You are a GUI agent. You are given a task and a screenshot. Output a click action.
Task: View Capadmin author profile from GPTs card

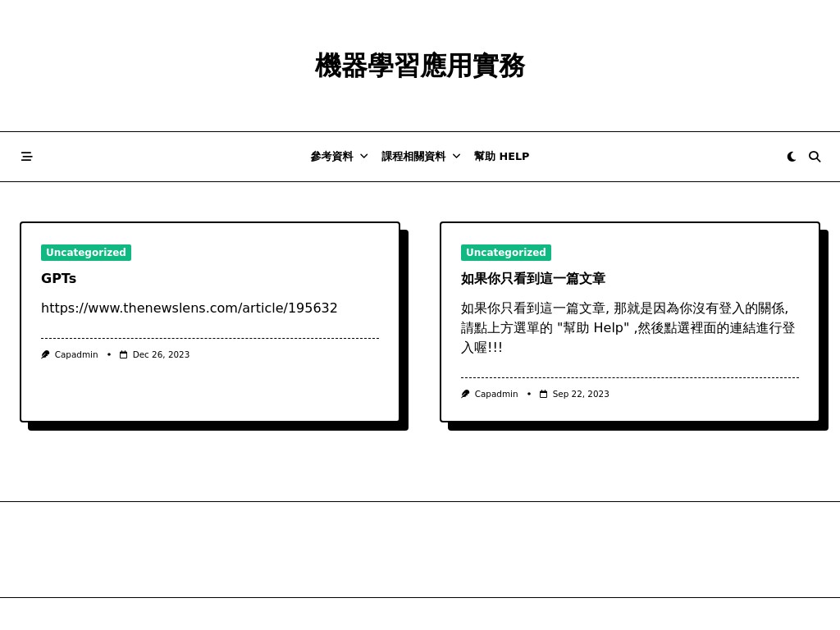pos(75,354)
